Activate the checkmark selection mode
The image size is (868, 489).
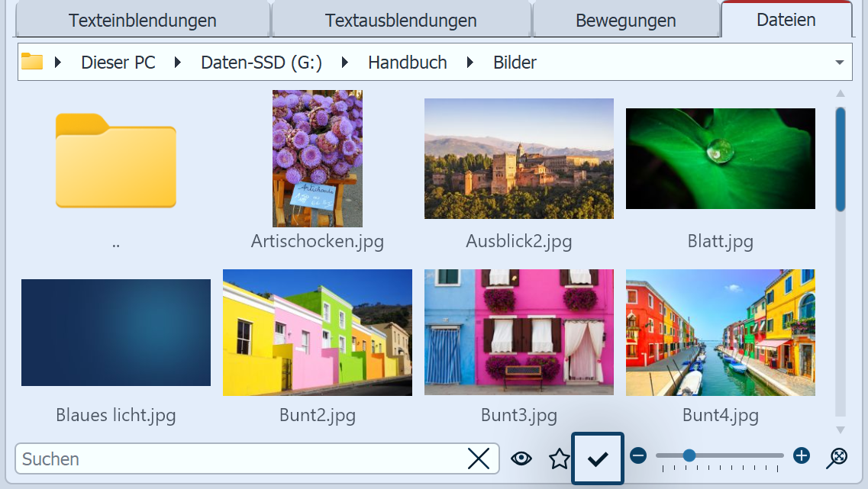pyautogui.click(x=598, y=458)
